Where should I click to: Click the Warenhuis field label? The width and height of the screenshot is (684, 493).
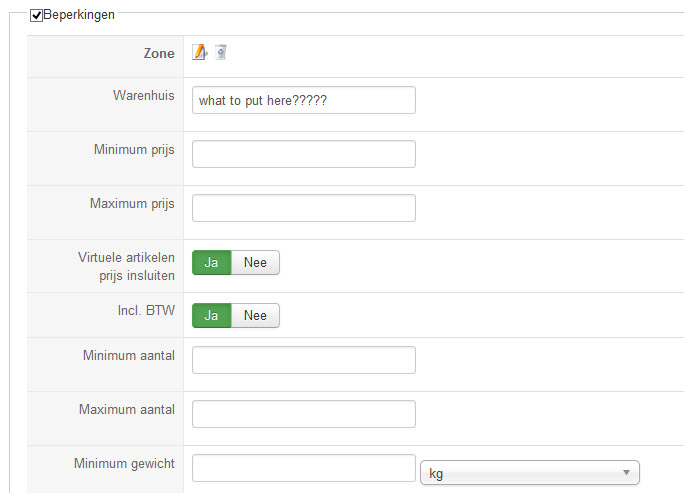click(144, 96)
